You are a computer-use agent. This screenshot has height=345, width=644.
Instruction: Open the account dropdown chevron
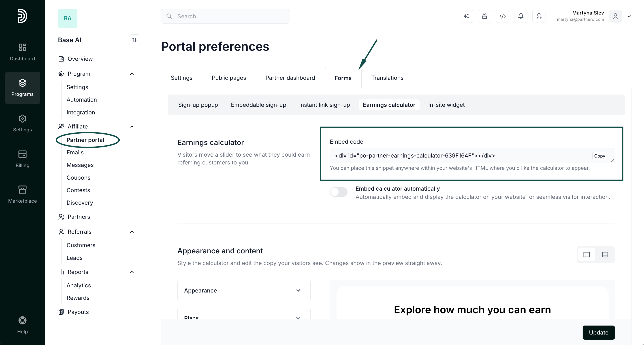pyautogui.click(x=629, y=17)
